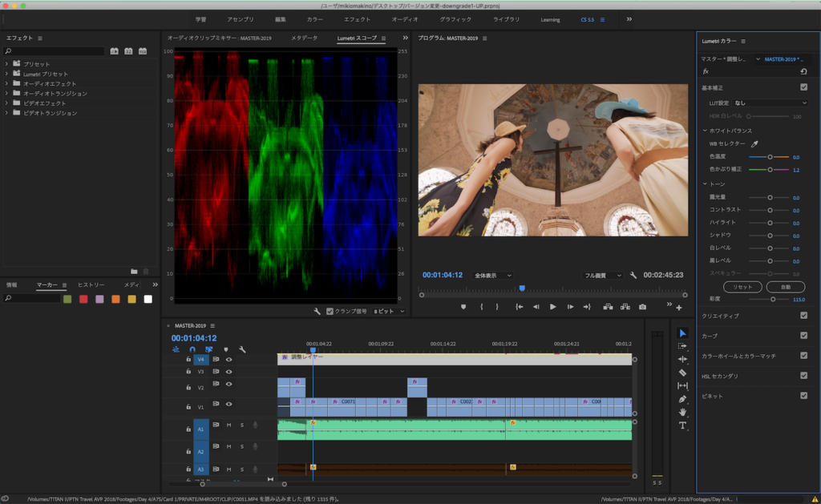Choose the Hand tool
This screenshot has width=821, height=504.
point(682,412)
